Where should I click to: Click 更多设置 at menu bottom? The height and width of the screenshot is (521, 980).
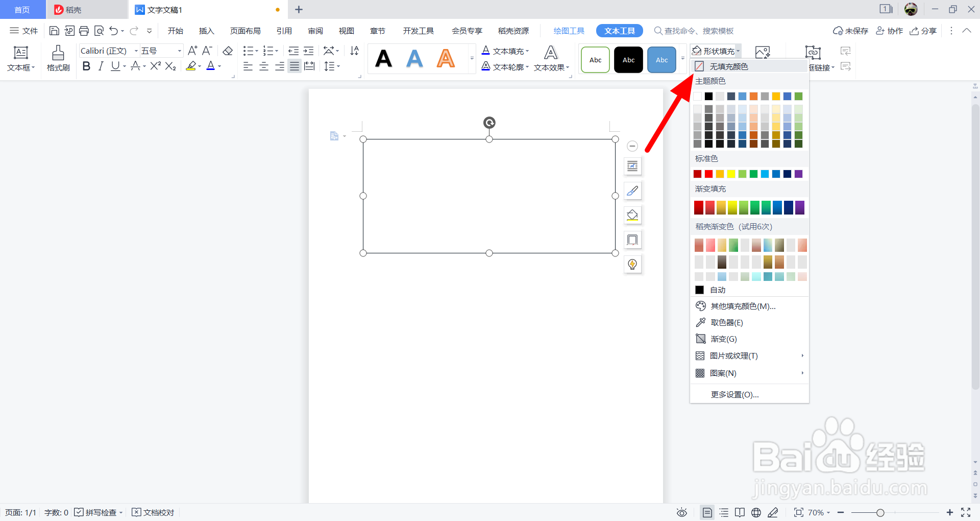pos(749,394)
